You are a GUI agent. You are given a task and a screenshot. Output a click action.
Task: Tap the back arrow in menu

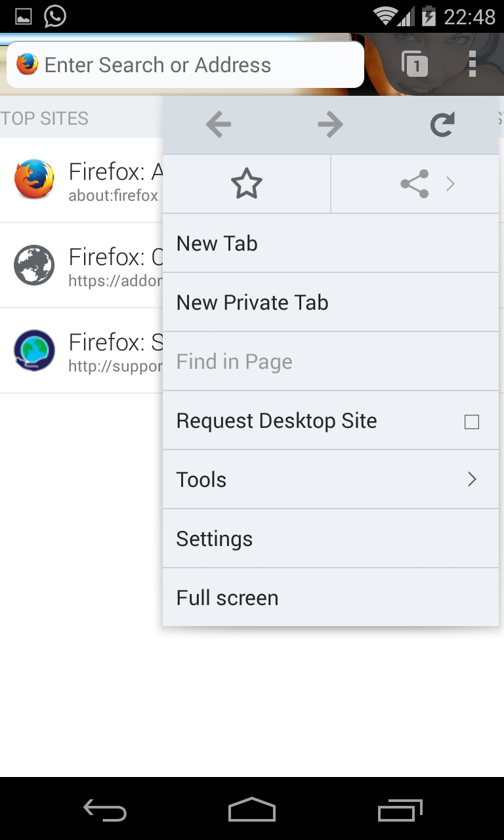click(x=219, y=125)
